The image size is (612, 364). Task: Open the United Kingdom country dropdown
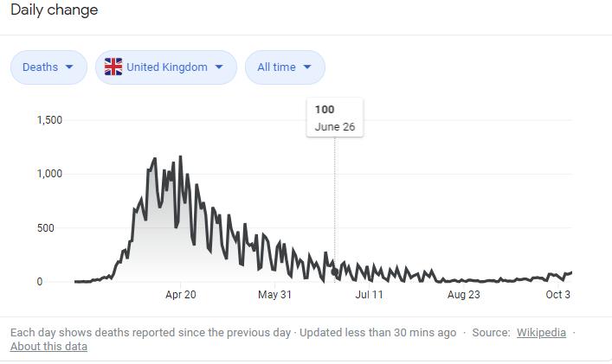pos(166,67)
